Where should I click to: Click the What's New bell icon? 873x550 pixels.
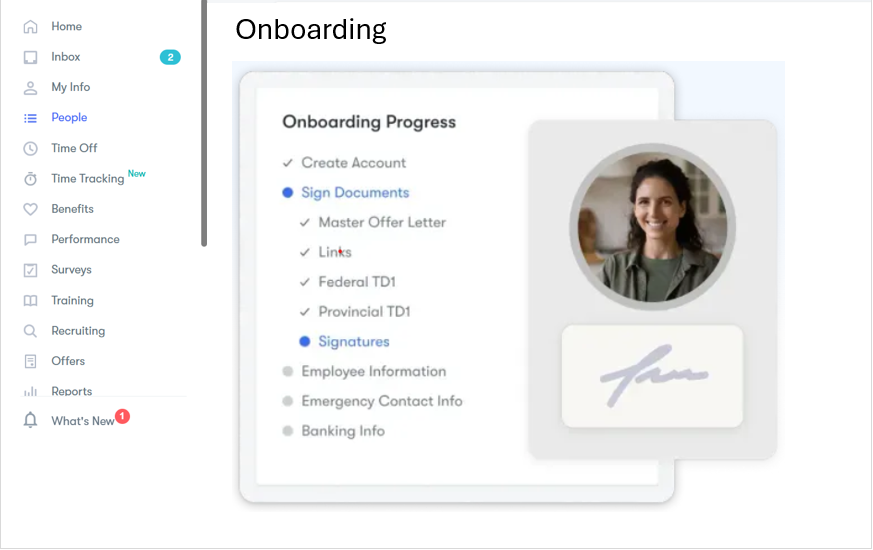coord(31,420)
